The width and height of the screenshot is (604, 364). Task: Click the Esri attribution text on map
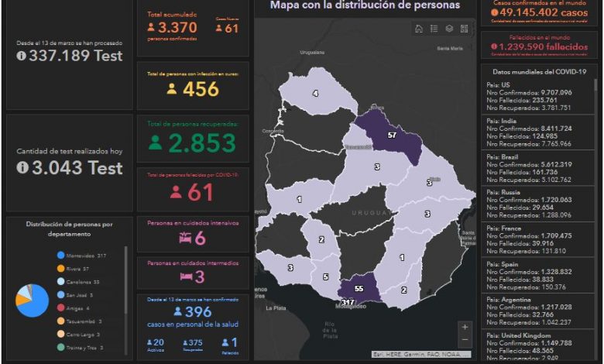420,354
